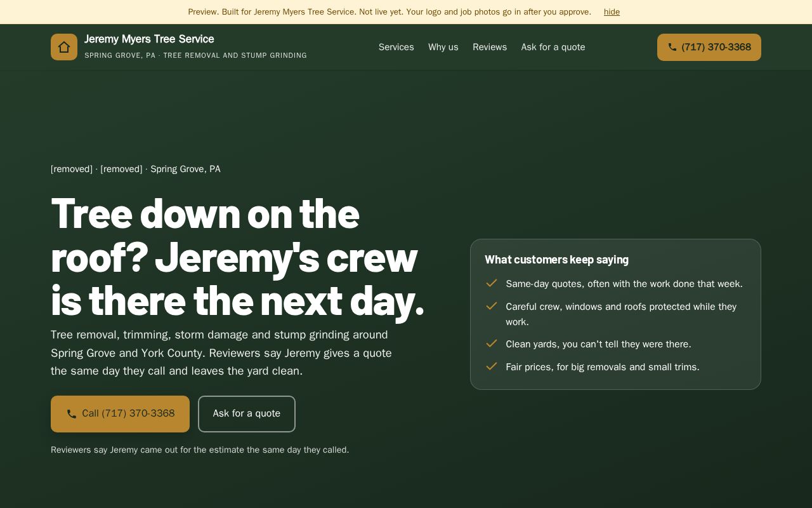Click the "SPRING GROVE, PA · TREE REMOVAL" tagline

pos(195,55)
